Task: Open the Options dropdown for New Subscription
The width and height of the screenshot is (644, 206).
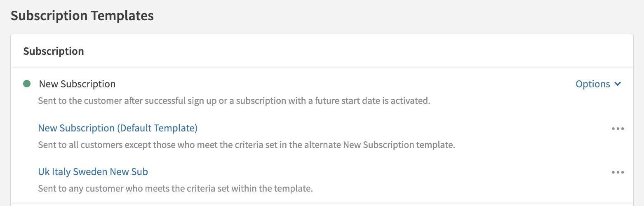Action: click(x=598, y=84)
